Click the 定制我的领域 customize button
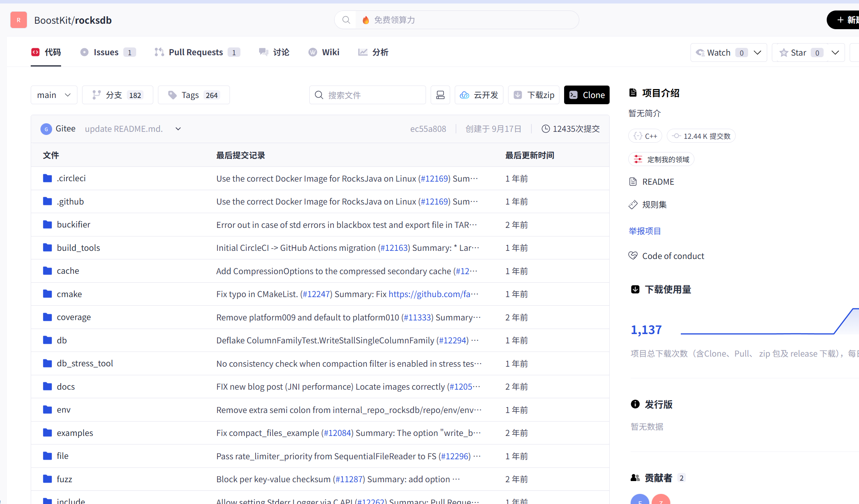The image size is (859, 504). [x=661, y=159]
